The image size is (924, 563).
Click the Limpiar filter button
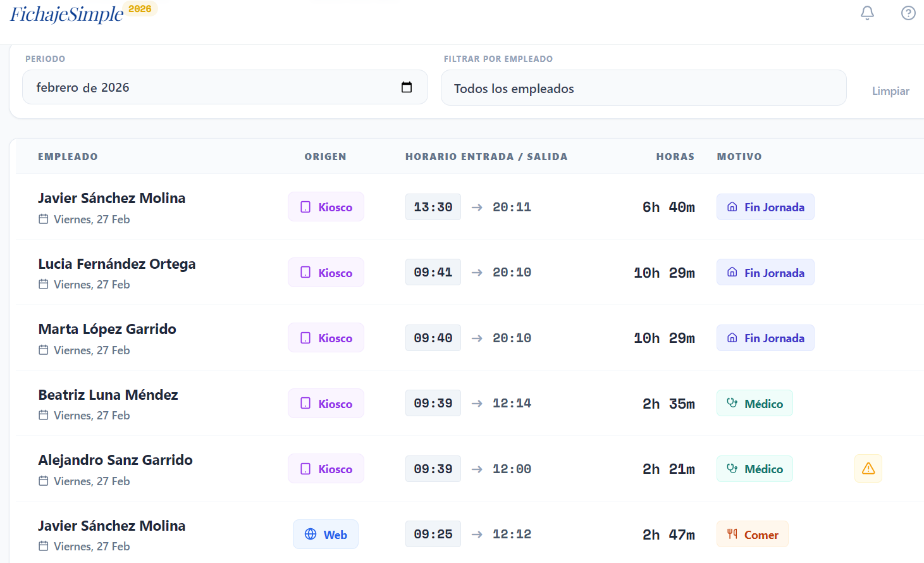coord(890,91)
